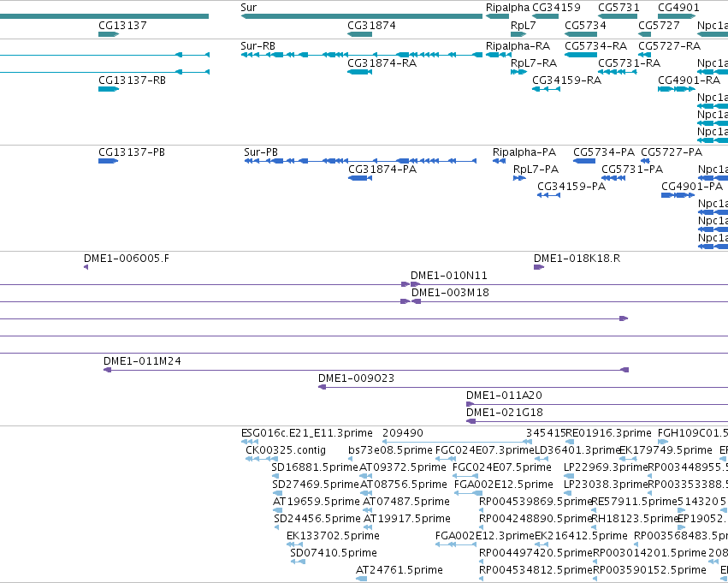Select the AT24761.5prime EST label
728x583 pixels.
400,570
